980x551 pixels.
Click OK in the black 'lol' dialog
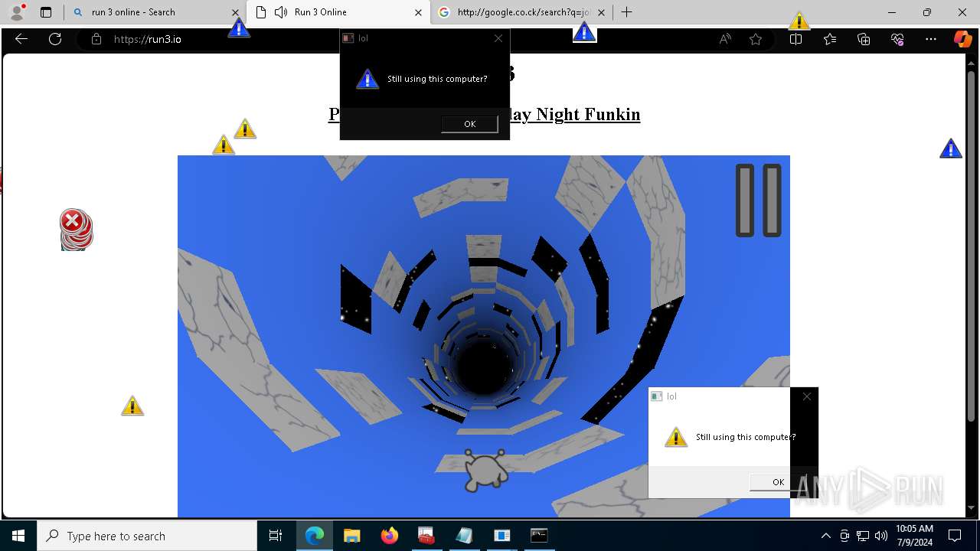coord(469,123)
